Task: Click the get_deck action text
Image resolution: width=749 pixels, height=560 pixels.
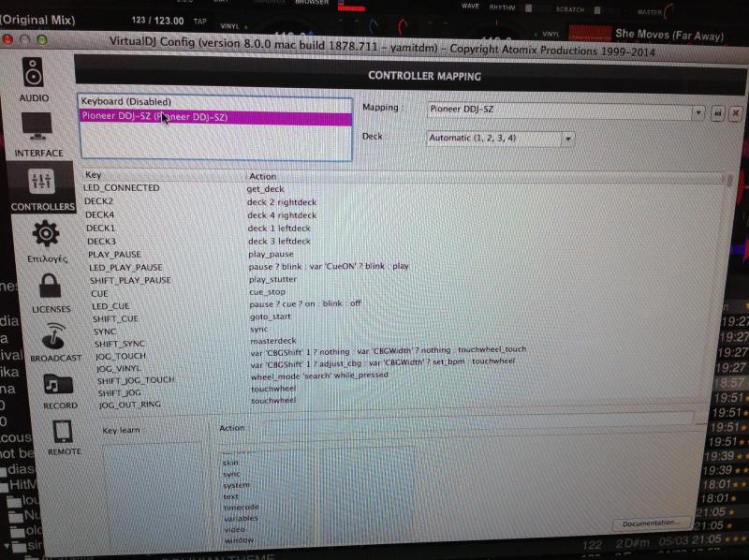Action: 266,189
